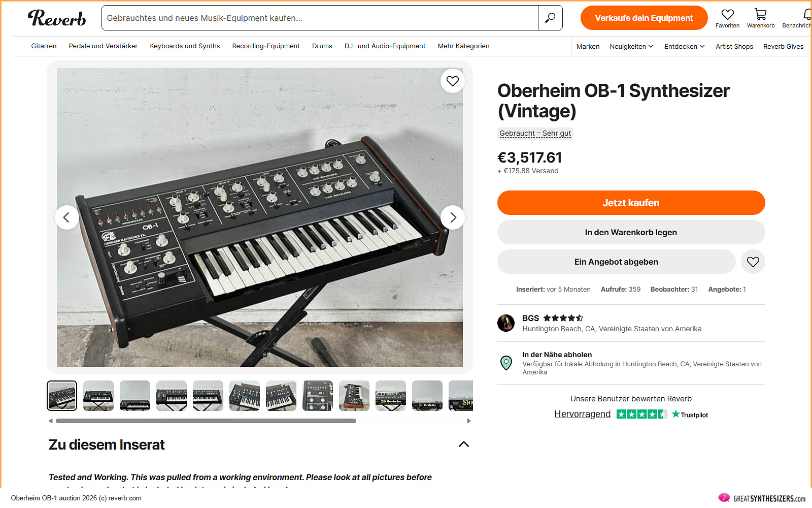Collapse the Zu diesem Inserat section
Screen dimensions: 812x508
tap(463, 444)
